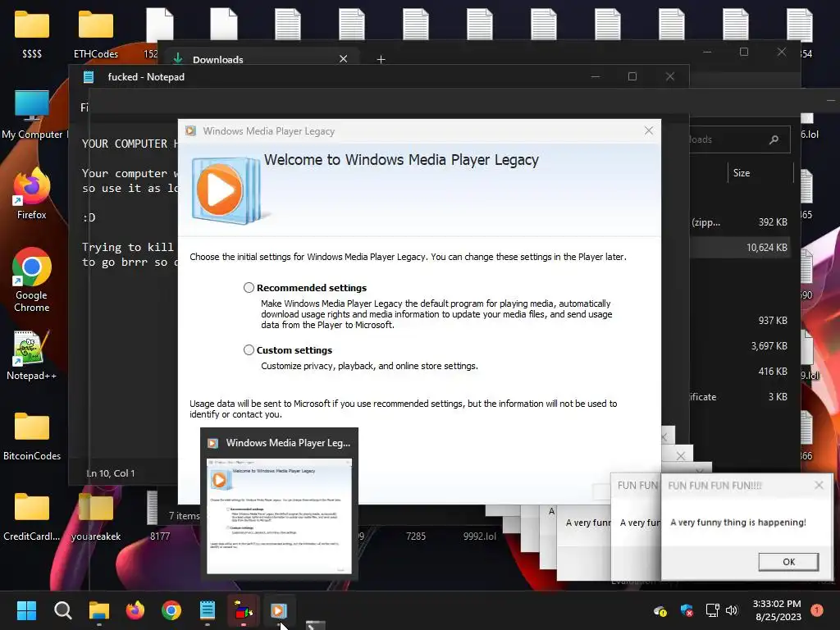Open the $$$$ folder on the desktop
Viewport: 840px width, 630px height.
(32, 34)
